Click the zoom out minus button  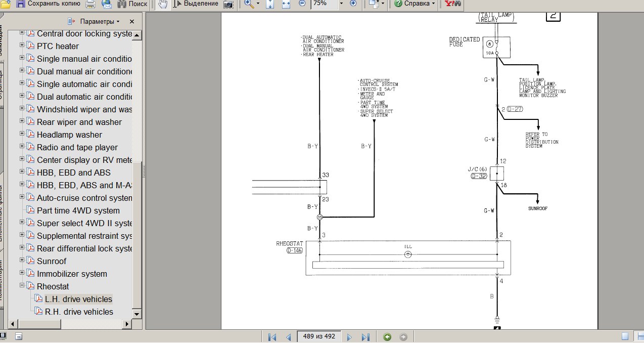point(302,4)
